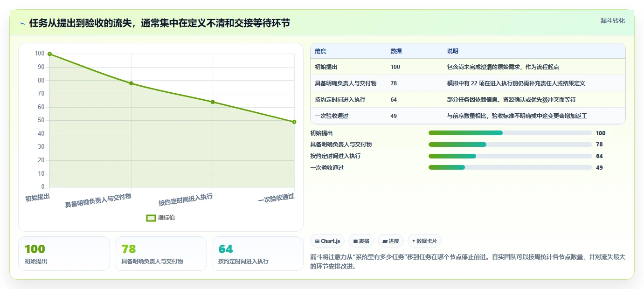The image size is (644, 289).
Task: Click the 表格 chip icon
Action: click(355, 241)
